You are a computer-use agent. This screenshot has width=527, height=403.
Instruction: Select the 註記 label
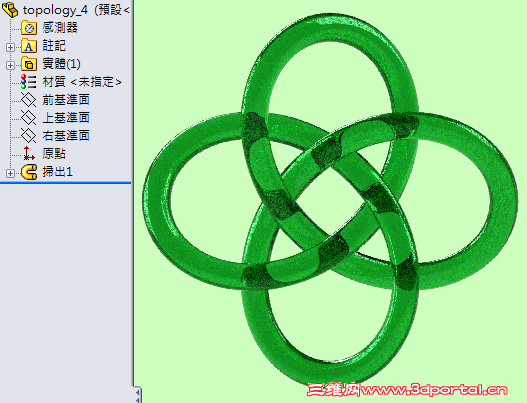point(54,46)
